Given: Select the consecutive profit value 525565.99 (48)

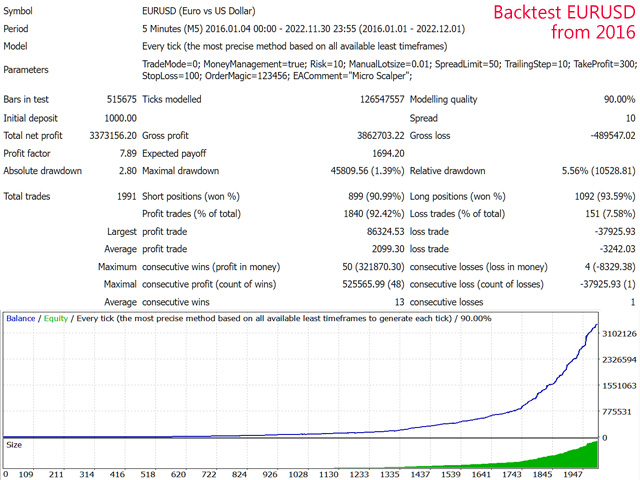Looking at the screenshot, I should [x=373, y=284].
